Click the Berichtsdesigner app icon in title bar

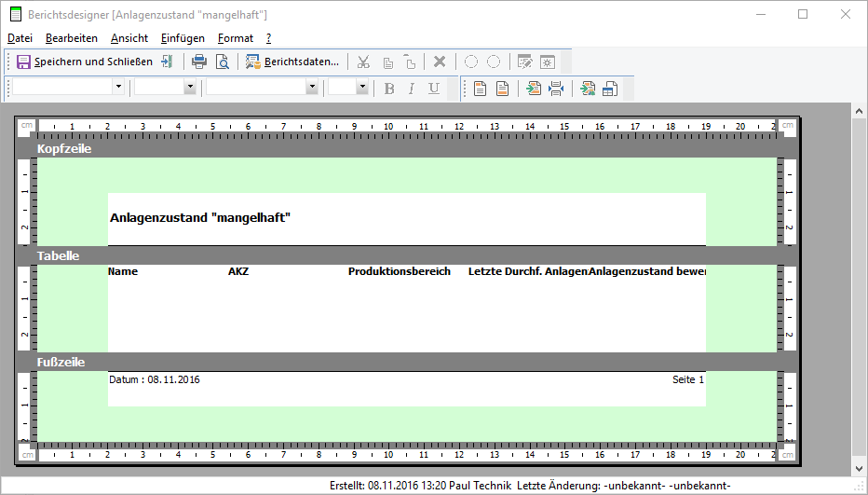click(16, 14)
